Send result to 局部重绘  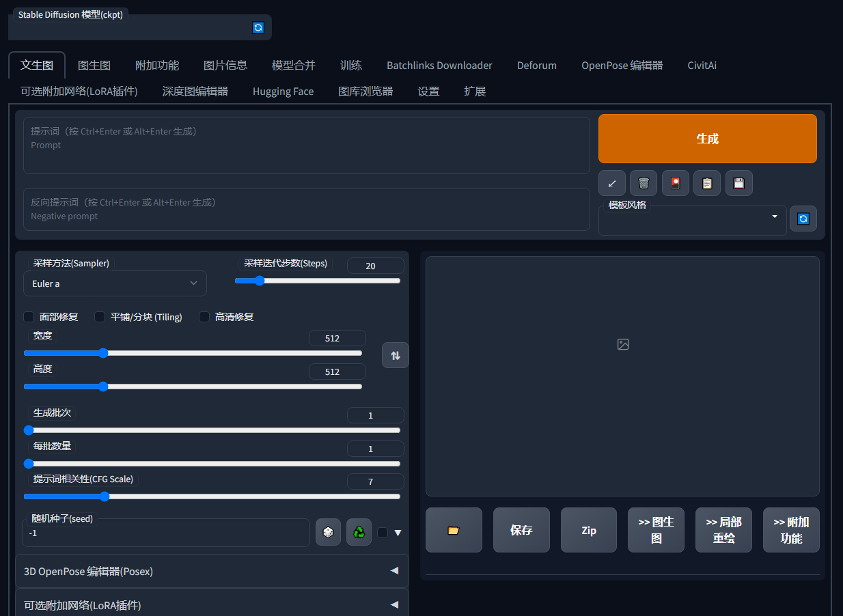click(723, 530)
